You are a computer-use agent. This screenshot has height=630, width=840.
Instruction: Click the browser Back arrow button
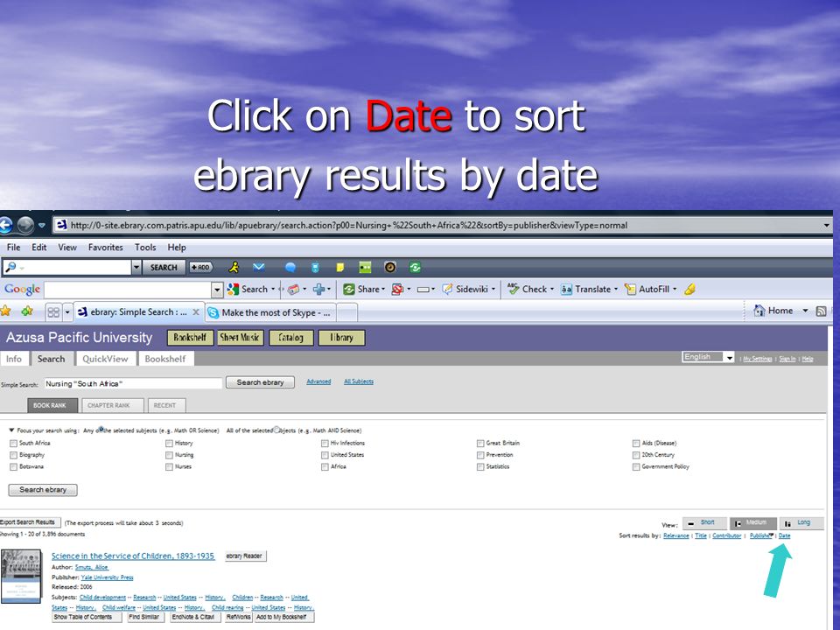point(5,225)
